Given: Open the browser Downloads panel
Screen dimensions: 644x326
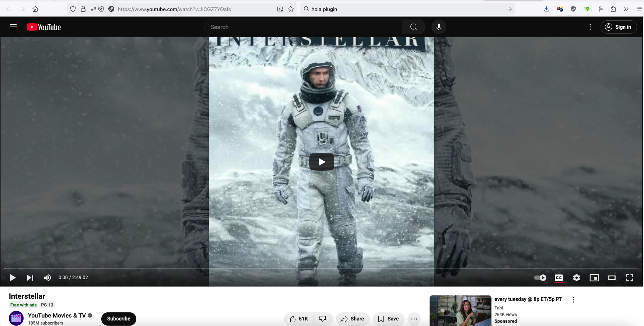Looking at the screenshot, I should pyautogui.click(x=547, y=9).
